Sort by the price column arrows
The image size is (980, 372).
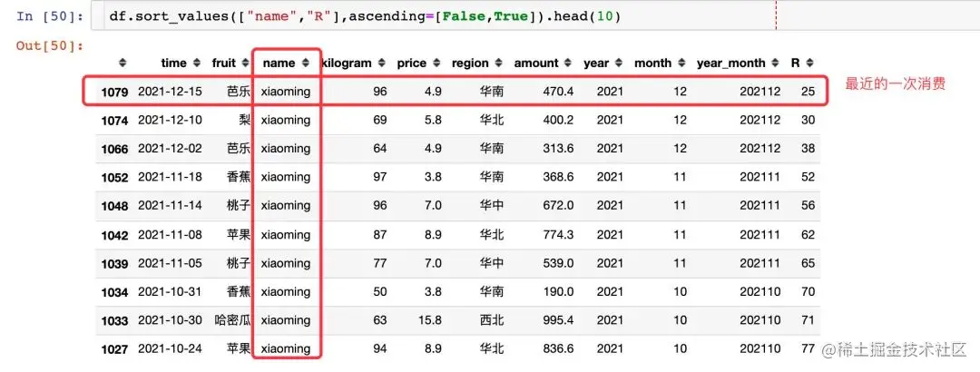click(x=436, y=64)
